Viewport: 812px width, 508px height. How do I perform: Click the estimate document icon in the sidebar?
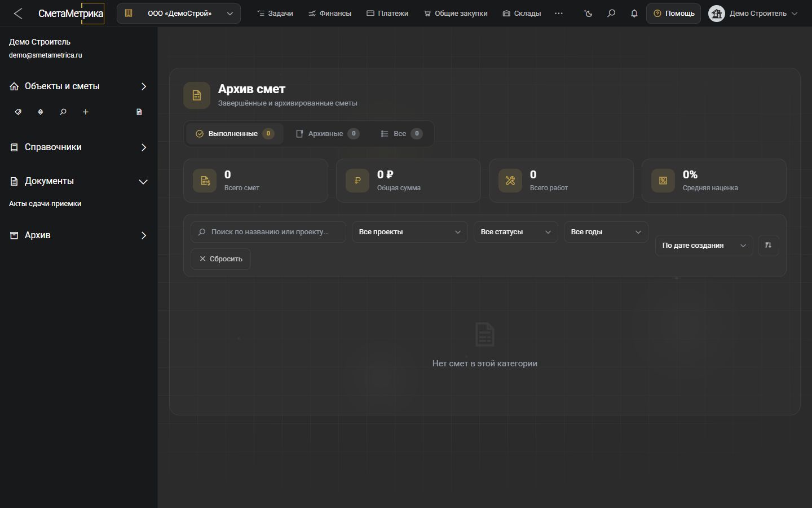pyautogui.click(x=139, y=112)
